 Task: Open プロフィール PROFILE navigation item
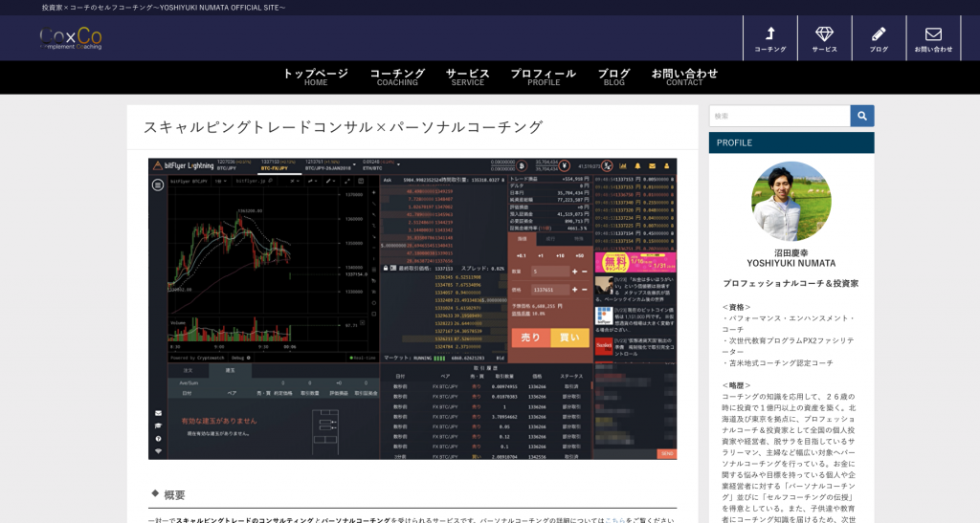pyautogui.click(x=544, y=76)
